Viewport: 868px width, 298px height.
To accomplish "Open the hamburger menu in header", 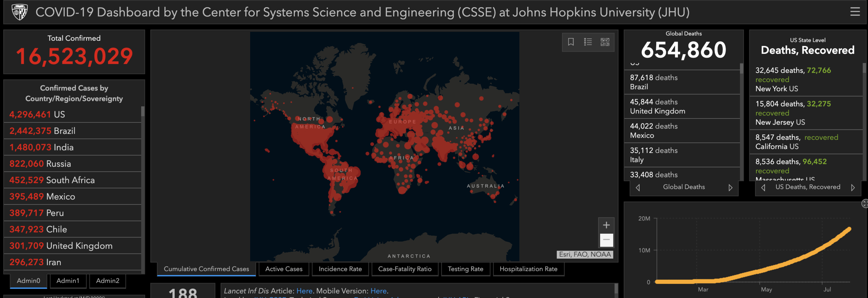I will coord(855,12).
